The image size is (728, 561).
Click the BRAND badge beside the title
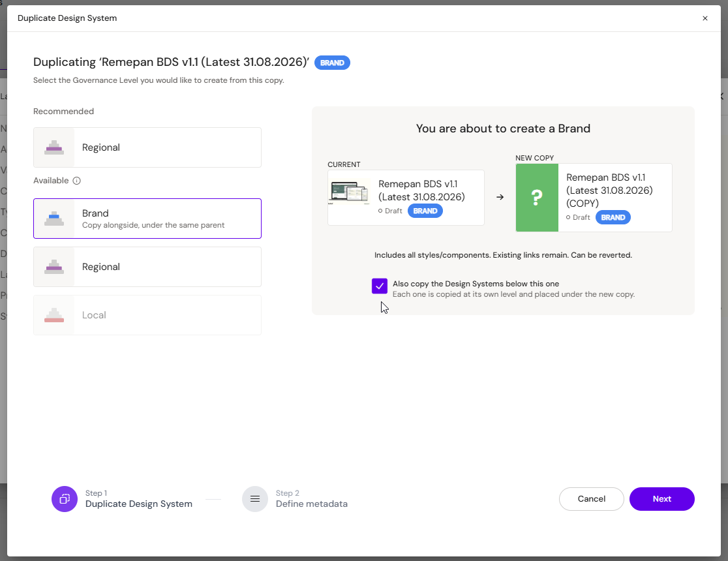click(332, 63)
